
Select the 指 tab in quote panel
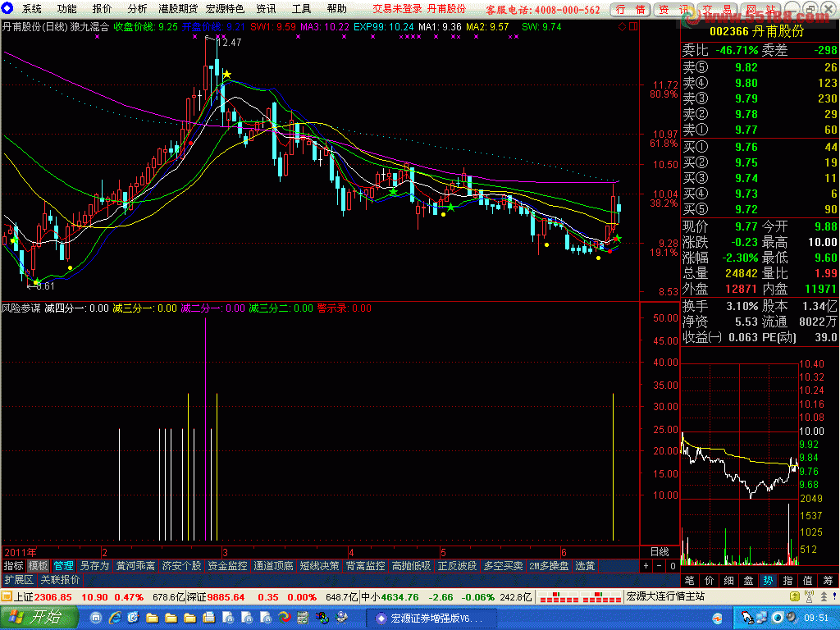(x=788, y=580)
